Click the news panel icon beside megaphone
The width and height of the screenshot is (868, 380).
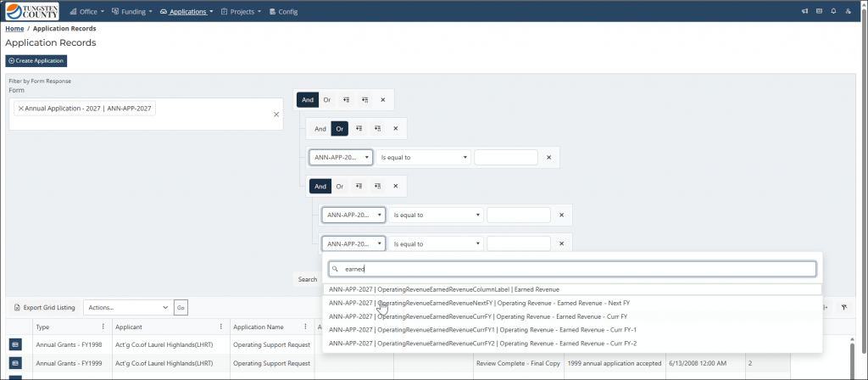(820, 12)
